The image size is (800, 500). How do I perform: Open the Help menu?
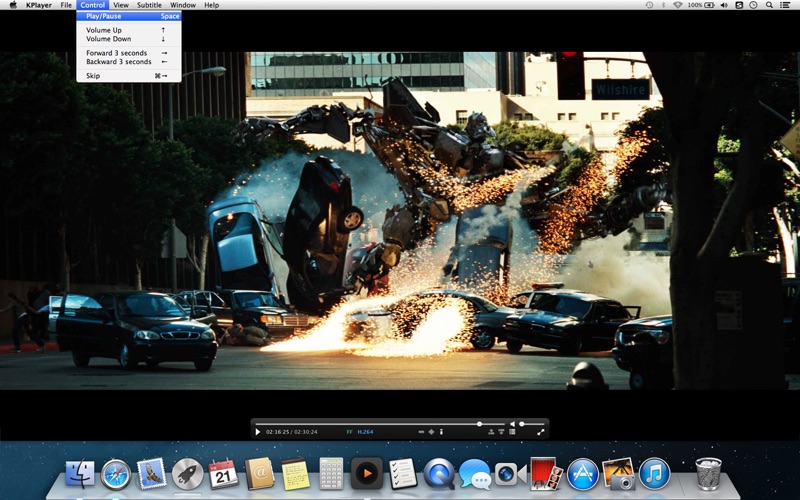[x=211, y=5]
